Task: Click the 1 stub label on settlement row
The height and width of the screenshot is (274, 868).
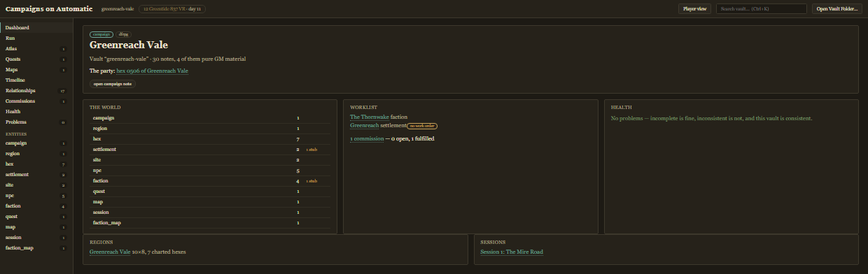Action: pyautogui.click(x=311, y=150)
